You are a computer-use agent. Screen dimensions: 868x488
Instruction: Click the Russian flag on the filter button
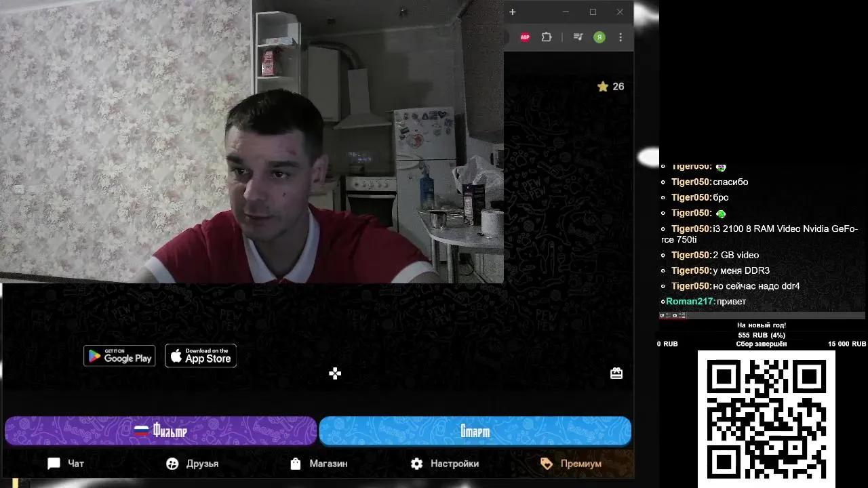(x=141, y=430)
